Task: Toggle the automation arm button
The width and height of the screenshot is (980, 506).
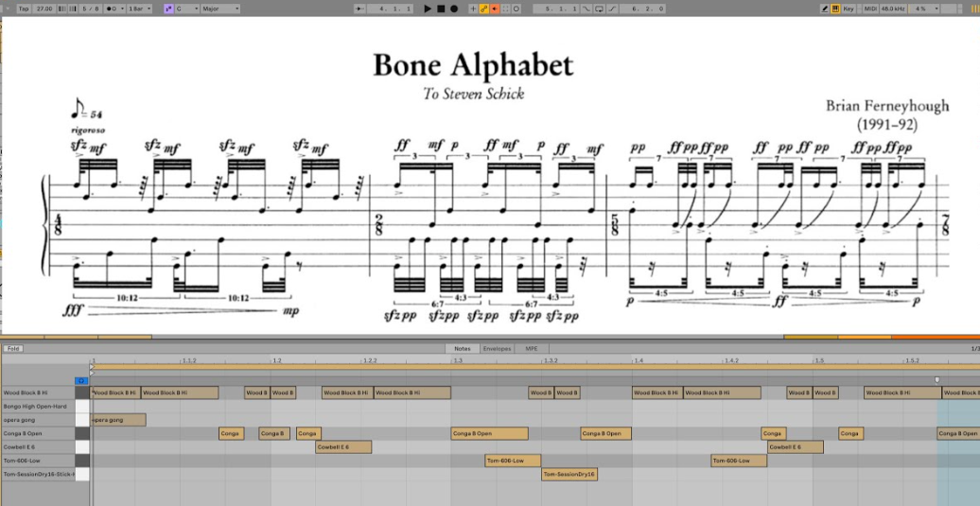Action: click(483, 9)
